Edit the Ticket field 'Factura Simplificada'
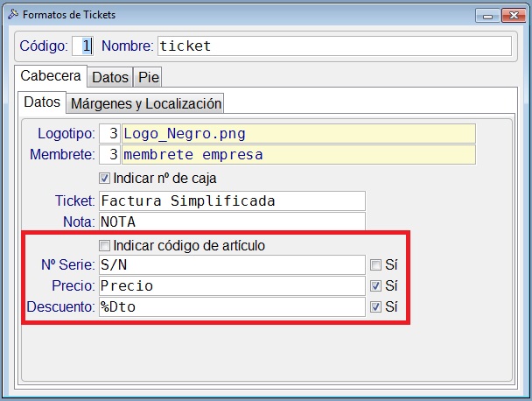532x401 pixels. coord(232,200)
